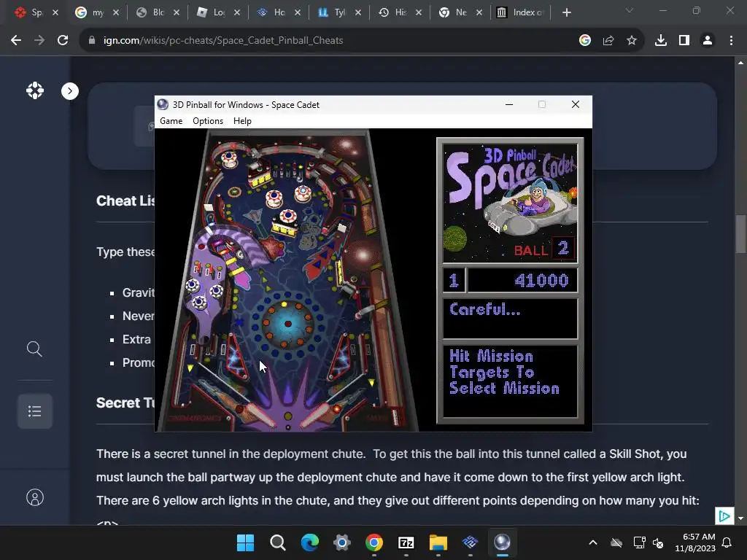
Task: Open File Explorer from taskbar
Action: click(438, 542)
